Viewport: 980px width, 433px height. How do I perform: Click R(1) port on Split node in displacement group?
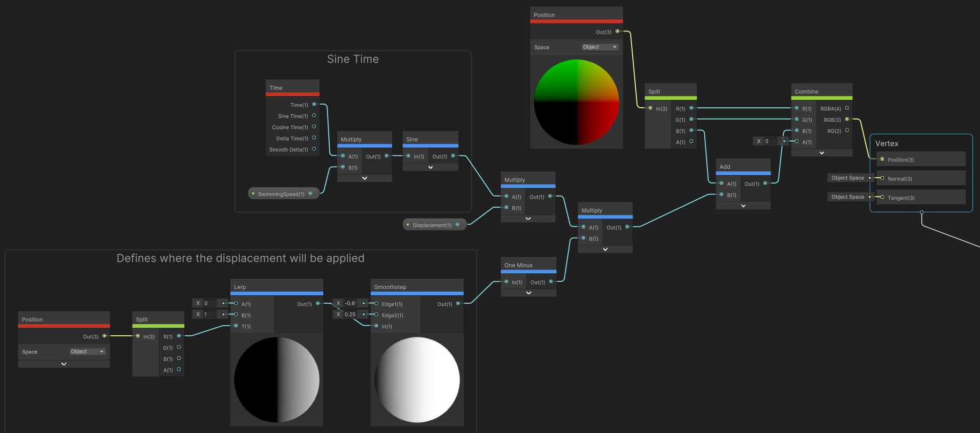pos(178,336)
